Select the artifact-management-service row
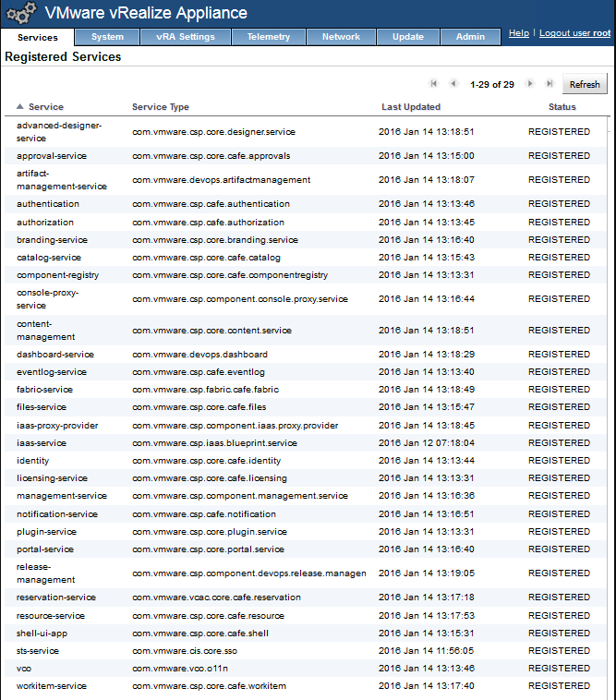The height and width of the screenshot is (700, 616). pos(306,180)
